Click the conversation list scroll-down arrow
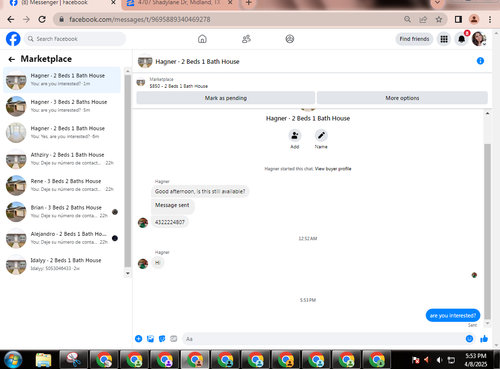The height and width of the screenshot is (369, 500). (x=127, y=273)
